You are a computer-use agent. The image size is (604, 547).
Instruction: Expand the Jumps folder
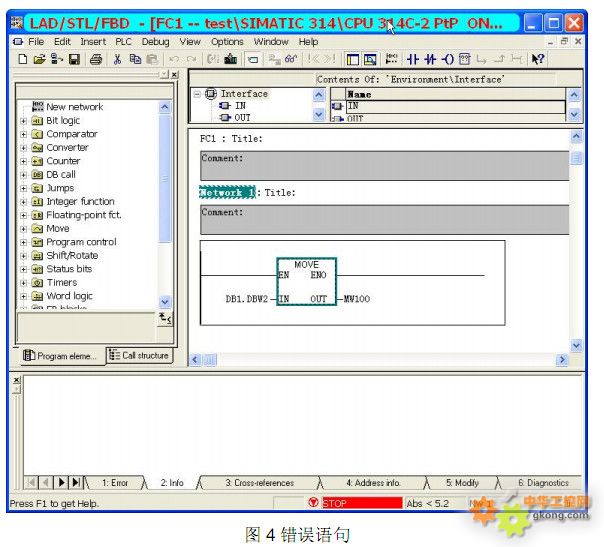23,188
